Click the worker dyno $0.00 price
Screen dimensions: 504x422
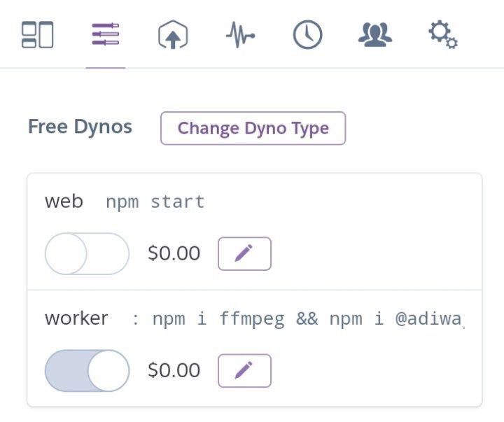[x=174, y=370]
